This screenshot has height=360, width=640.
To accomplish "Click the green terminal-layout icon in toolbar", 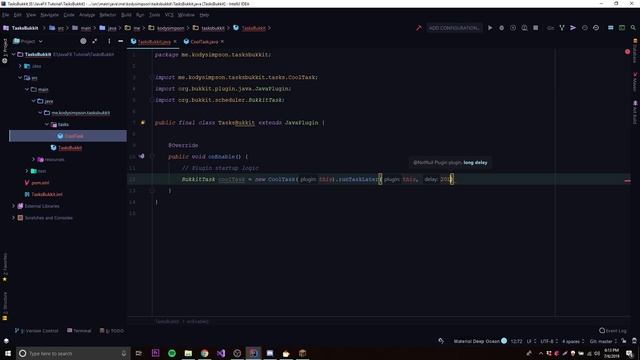I will tap(622, 28).
